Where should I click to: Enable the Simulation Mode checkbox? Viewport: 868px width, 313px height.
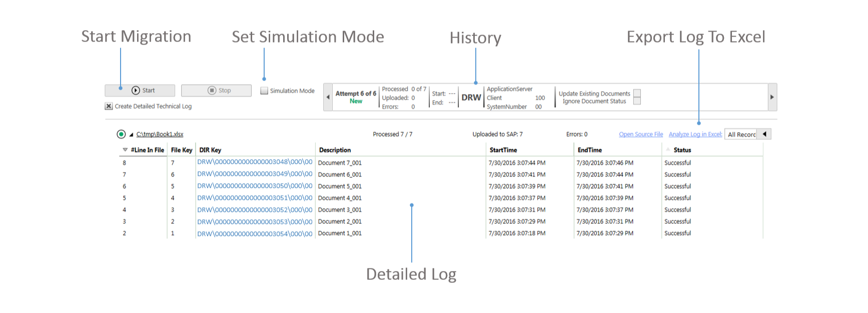click(x=264, y=91)
